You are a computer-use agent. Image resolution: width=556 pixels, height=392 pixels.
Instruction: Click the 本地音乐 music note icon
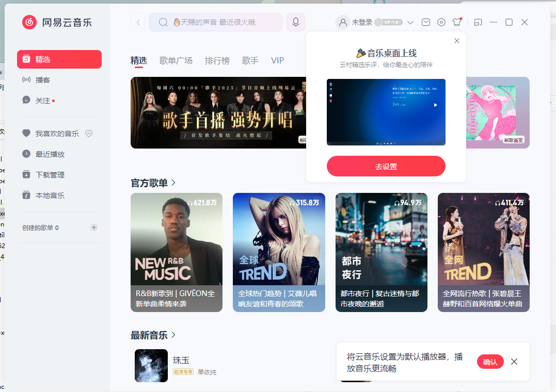(26, 195)
